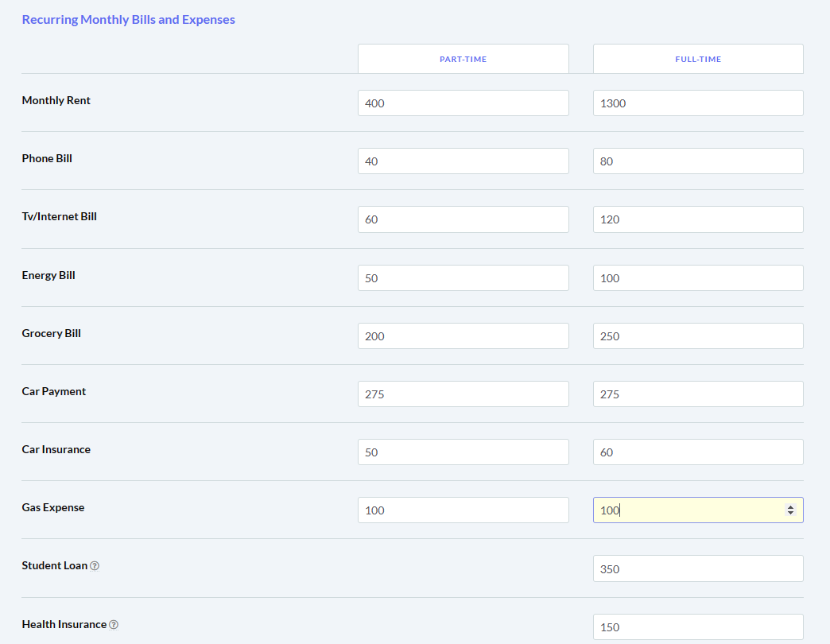Click the full-time Grocery Bill field showing 250
The image size is (830, 644).
(698, 336)
